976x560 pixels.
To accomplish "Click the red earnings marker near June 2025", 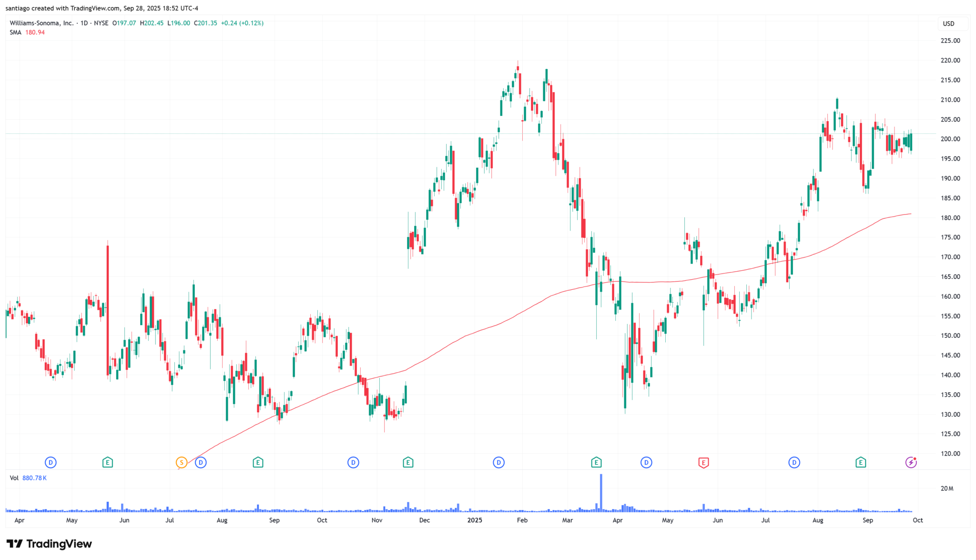I will [703, 462].
